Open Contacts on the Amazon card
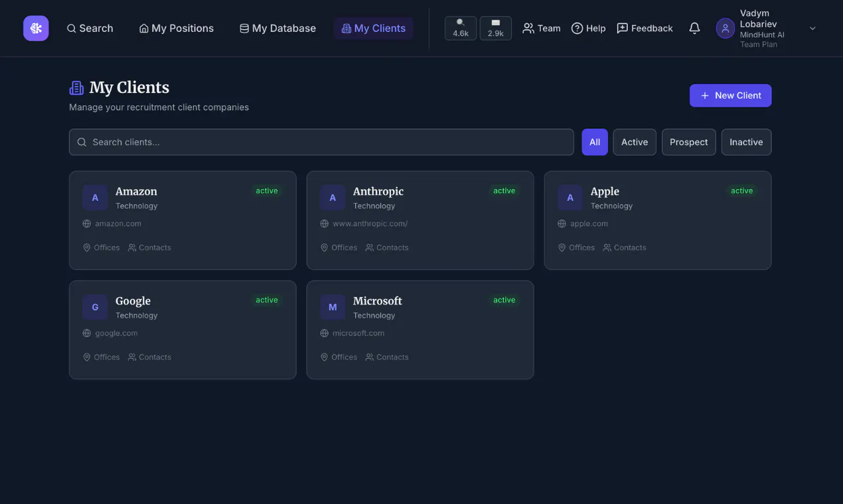This screenshot has width=843, height=504. (149, 247)
